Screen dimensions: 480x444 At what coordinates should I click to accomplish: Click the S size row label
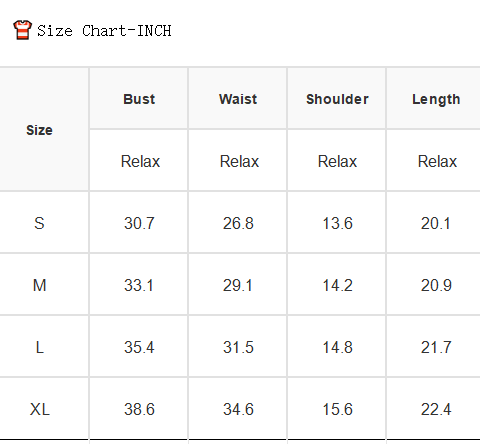click(x=39, y=223)
